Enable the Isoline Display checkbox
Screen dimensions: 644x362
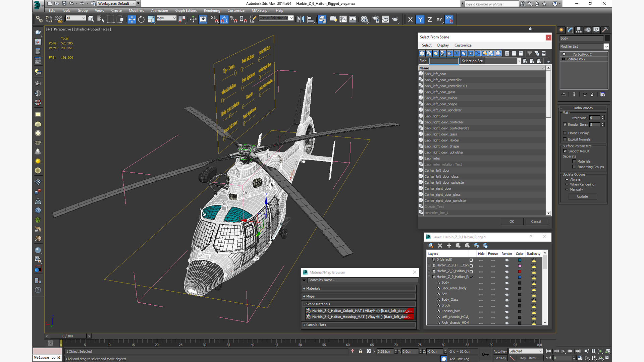[x=565, y=133]
